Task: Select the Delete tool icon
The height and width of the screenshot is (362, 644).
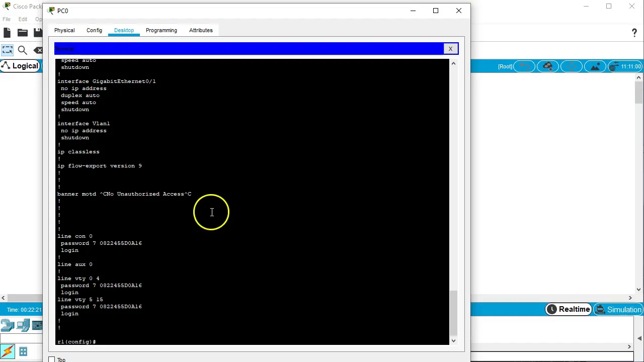Action: 38,50
